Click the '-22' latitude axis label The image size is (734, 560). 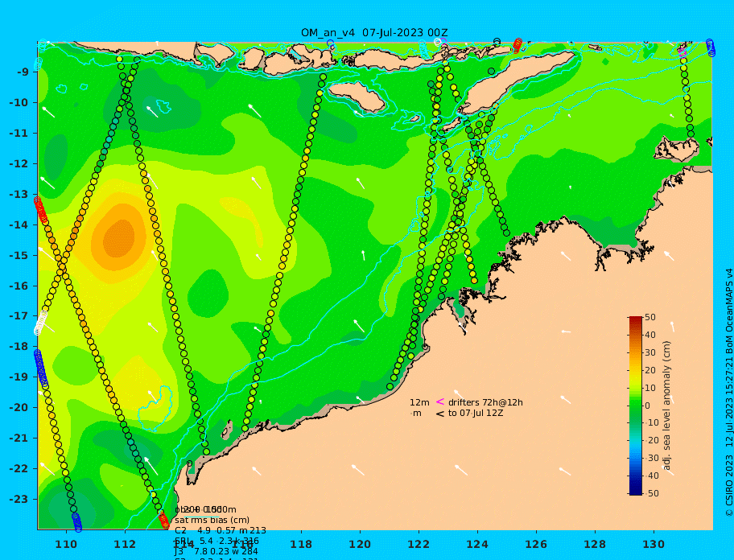[x=19, y=469]
